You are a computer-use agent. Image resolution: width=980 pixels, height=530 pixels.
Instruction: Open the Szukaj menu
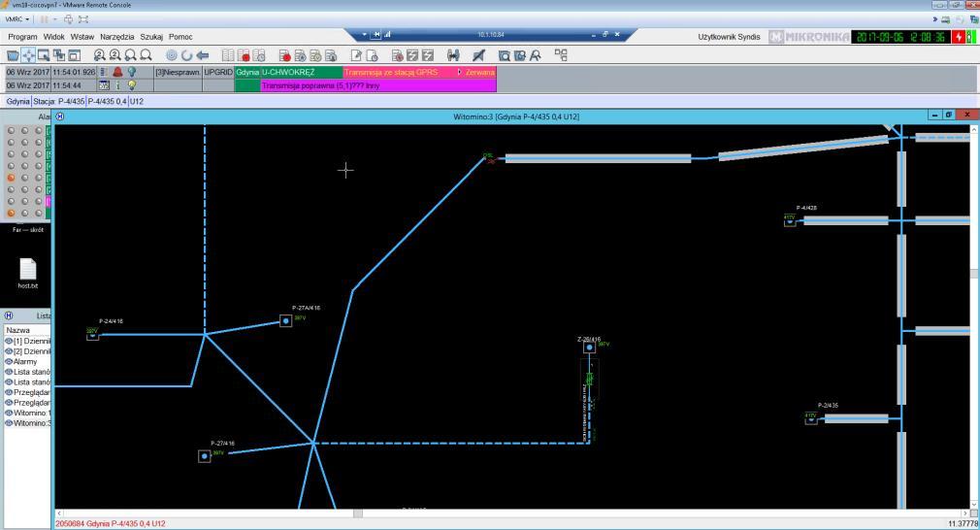pyautogui.click(x=151, y=37)
